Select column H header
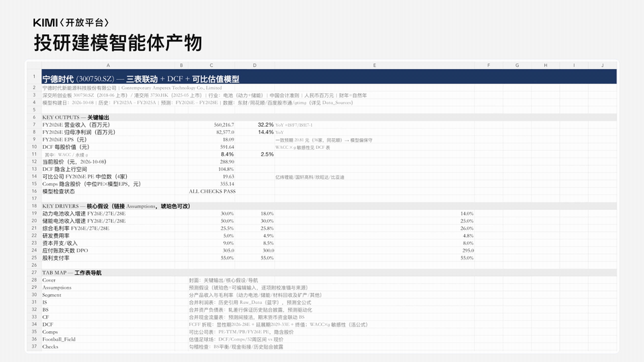Screen dimensions: 644x362 pyautogui.click(x=545, y=65)
